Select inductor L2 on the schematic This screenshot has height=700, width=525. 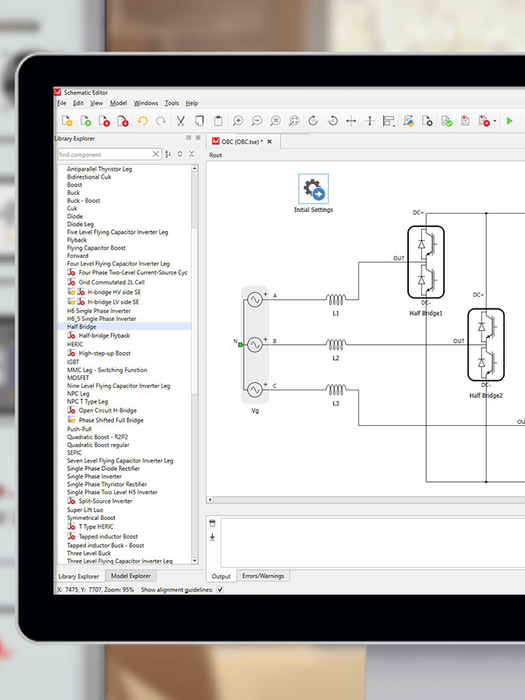point(336,345)
